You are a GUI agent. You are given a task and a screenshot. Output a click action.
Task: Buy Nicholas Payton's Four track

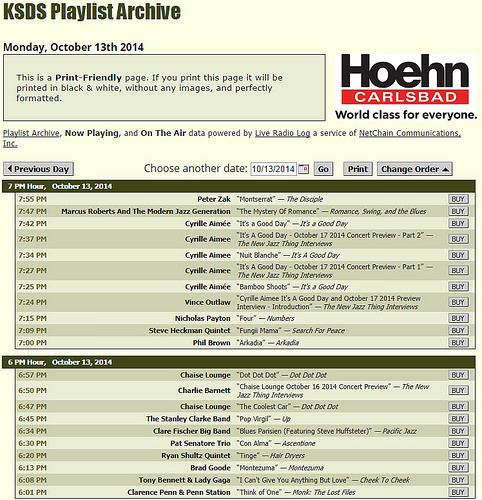pos(458,318)
